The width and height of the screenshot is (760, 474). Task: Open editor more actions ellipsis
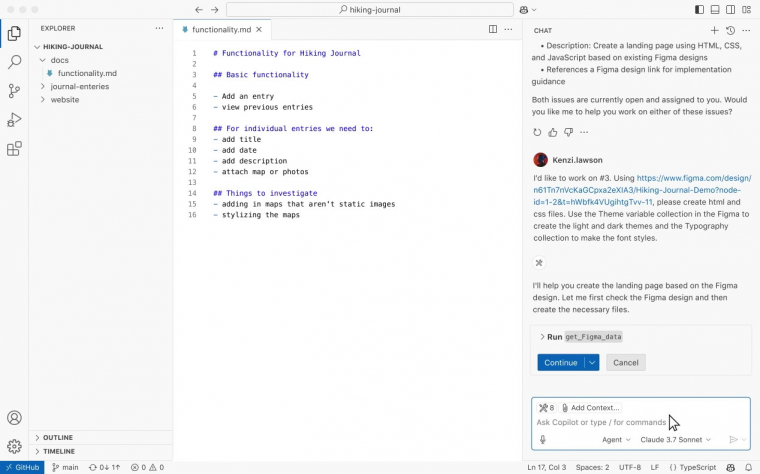[508, 29]
